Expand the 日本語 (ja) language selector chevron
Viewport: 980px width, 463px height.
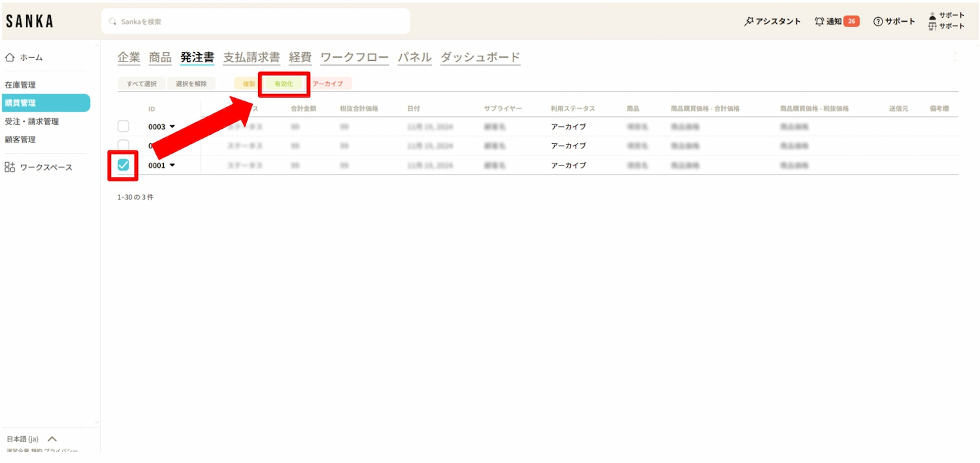point(52,439)
